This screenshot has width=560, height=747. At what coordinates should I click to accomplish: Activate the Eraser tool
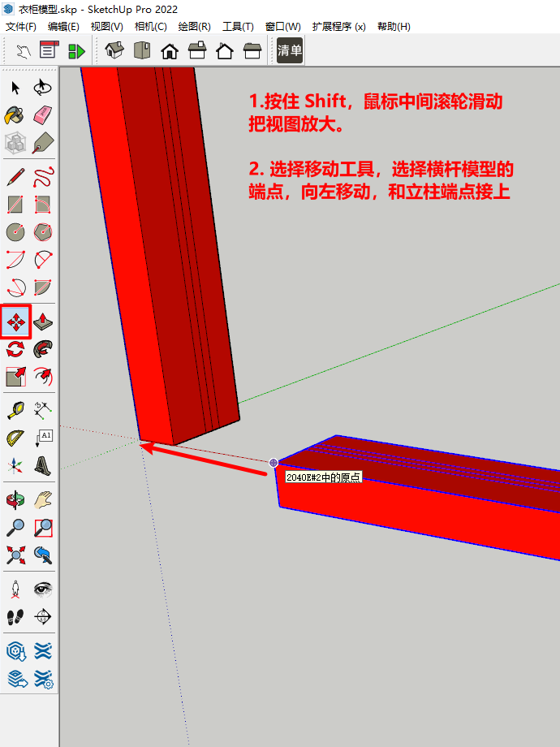click(x=44, y=114)
